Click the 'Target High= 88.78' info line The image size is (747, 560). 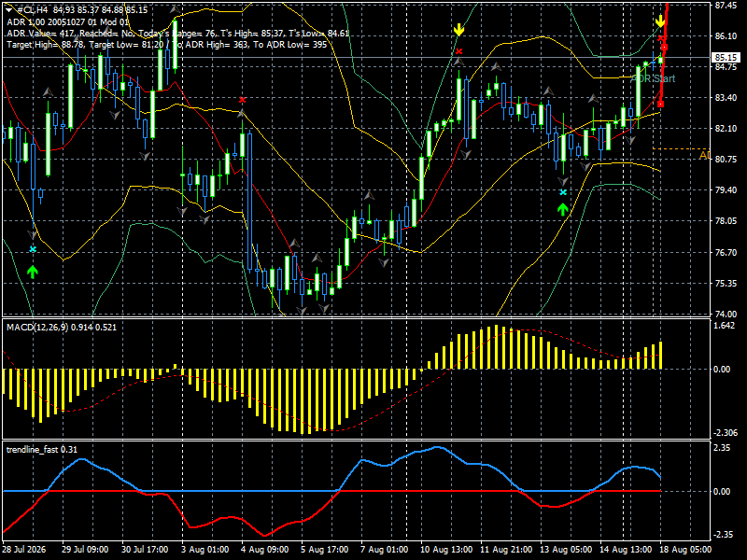click(167, 44)
